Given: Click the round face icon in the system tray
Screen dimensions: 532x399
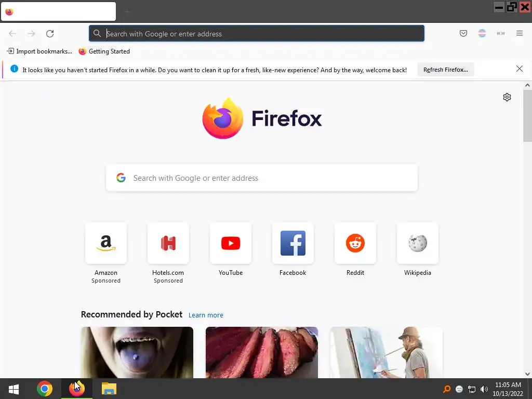Looking at the screenshot, I should pos(459,389).
